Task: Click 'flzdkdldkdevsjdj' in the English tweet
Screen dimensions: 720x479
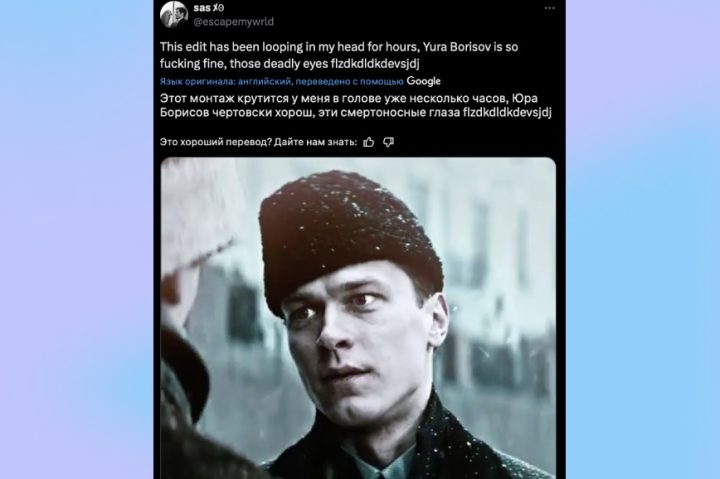Action: coord(375,63)
